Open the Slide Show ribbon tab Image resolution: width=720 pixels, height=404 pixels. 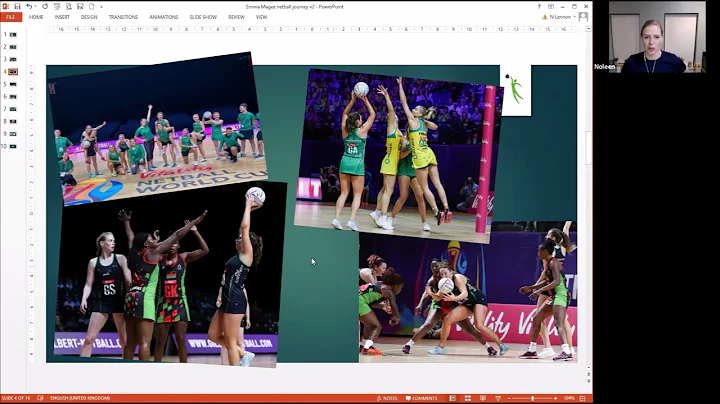(x=203, y=17)
